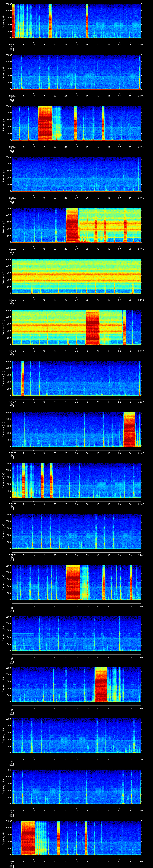Click the 13:38:00 time axis label
The image size is (153, 868).
pos(12,861)
